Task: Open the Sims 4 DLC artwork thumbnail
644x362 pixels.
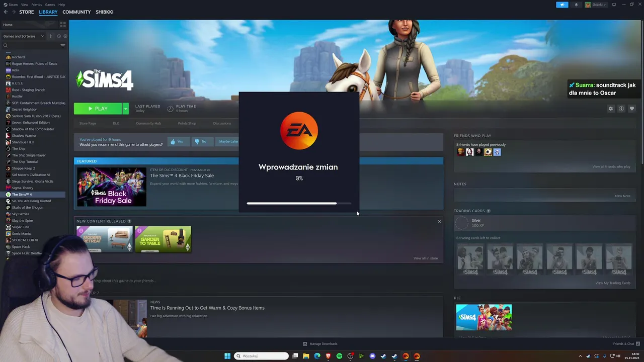Action: coord(484,317)
